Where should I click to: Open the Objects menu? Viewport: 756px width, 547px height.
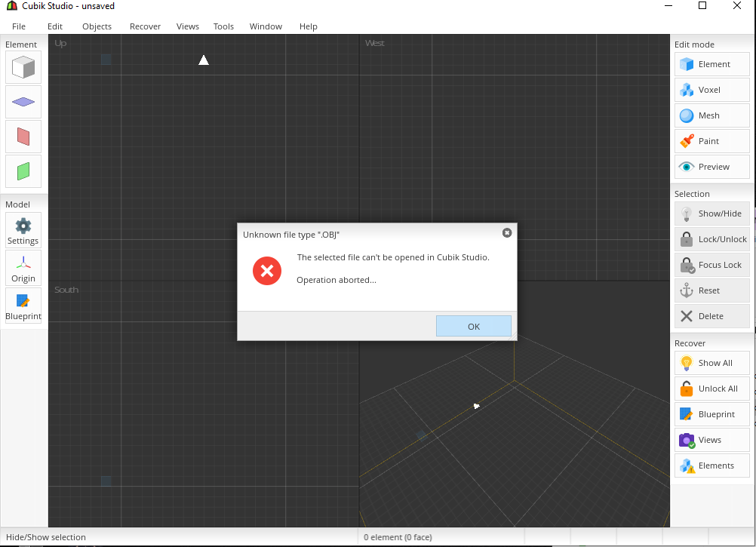(97, 26)
